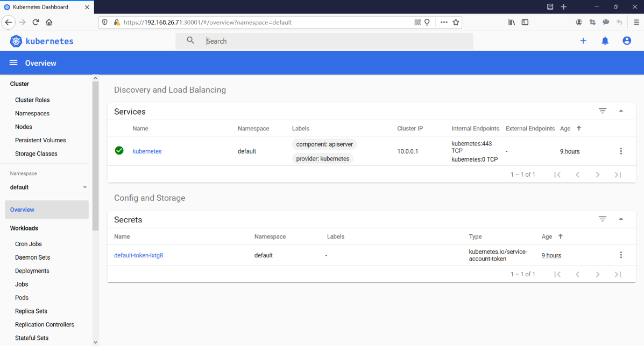Go to last page of Services
The height and width of the screenshot is (349, 644).
coord(618,174)
